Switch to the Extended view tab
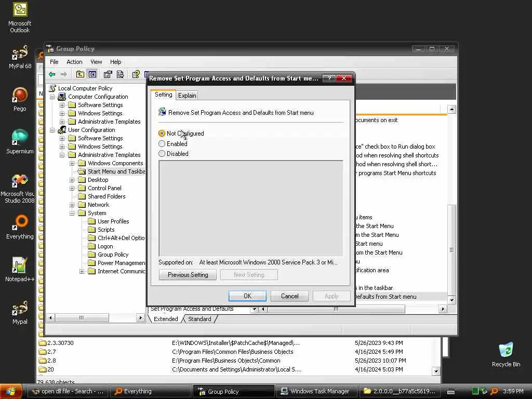Screen dimensions: 532x399 (166, 319)
